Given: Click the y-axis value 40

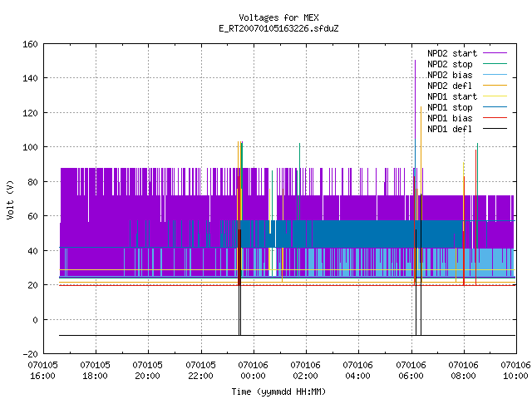Looking at the screenshot, I should (x=33, y=251).
